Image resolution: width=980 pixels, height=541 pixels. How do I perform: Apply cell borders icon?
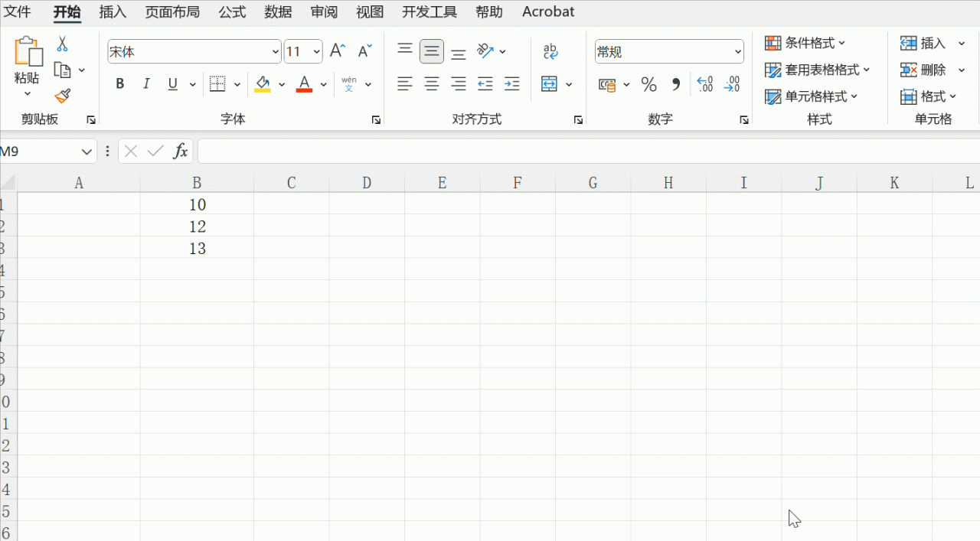click(x=217, y=84)
